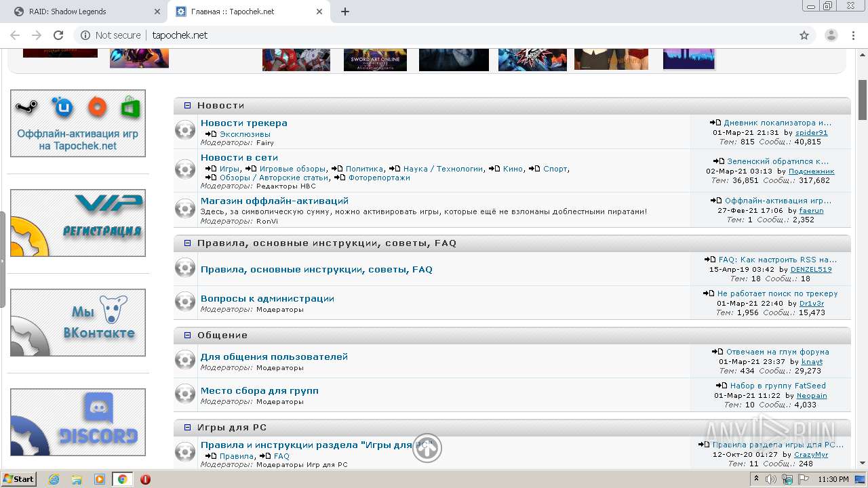Open the VIP Регистрация banner

click(78, 223)
